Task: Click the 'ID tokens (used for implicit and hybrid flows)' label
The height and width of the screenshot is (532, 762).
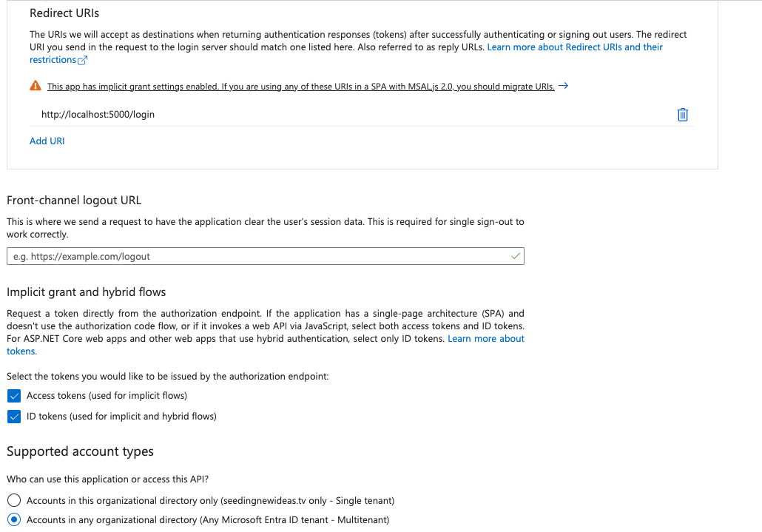Action: point(121,417)
